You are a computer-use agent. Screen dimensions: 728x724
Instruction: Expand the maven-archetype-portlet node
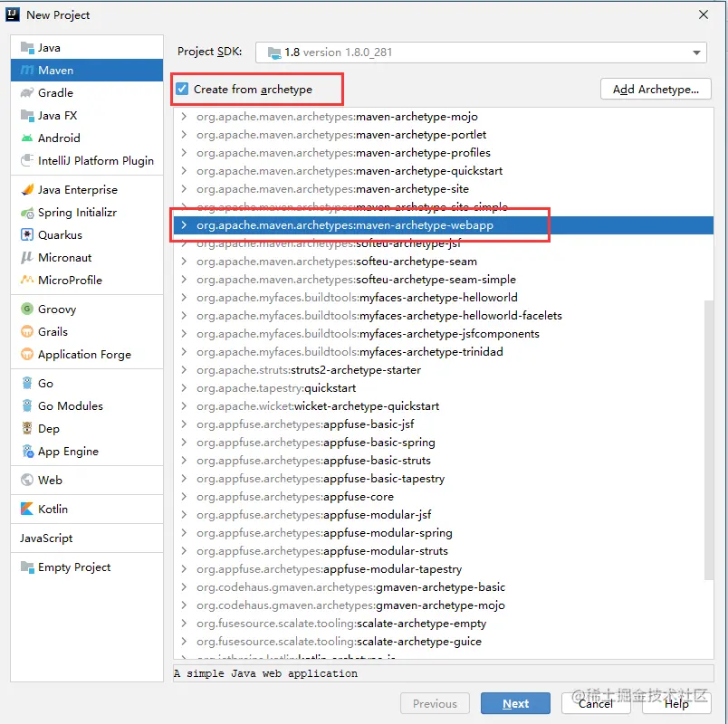pyautogui.click(x=184, y=135)
